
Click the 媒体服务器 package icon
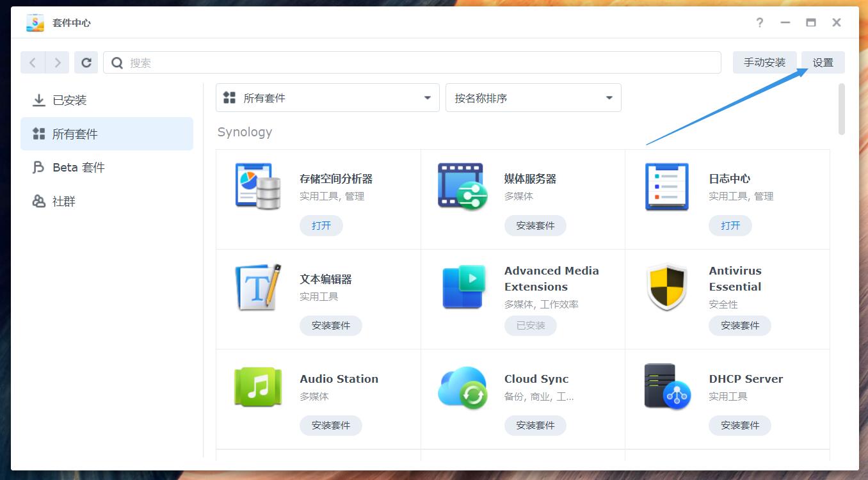462,186
